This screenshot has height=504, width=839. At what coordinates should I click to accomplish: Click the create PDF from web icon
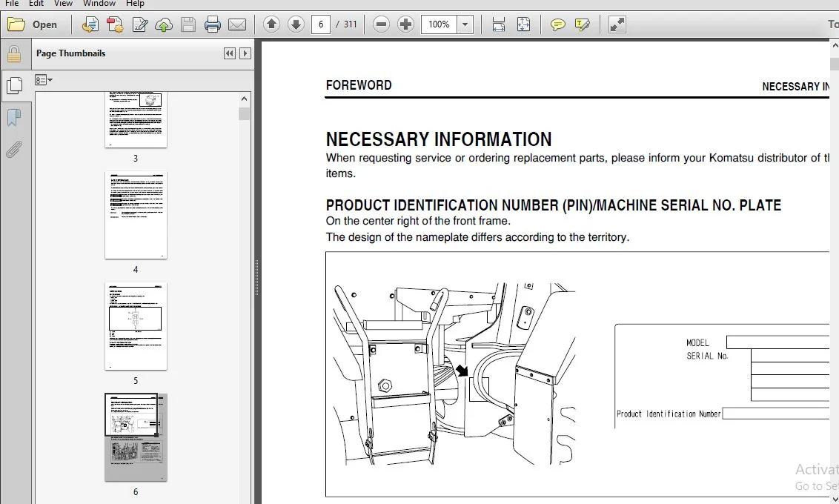[x=90, y=24]
